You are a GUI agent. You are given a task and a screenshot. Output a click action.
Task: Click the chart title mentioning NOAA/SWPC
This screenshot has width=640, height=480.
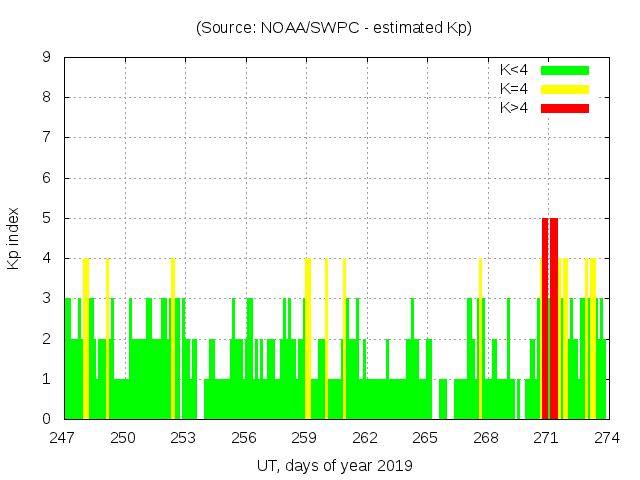point(334,28)
